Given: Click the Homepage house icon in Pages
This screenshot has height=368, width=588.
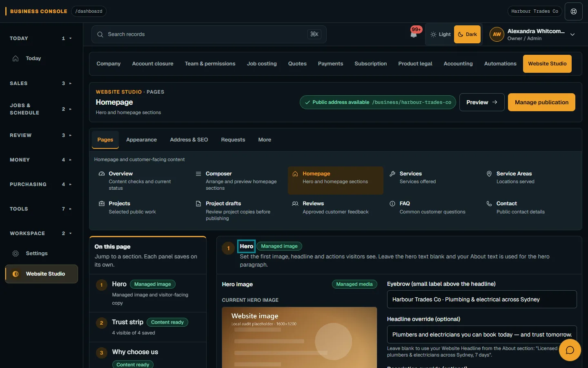Looking at the screenshot, I should [x=295, y=174].
